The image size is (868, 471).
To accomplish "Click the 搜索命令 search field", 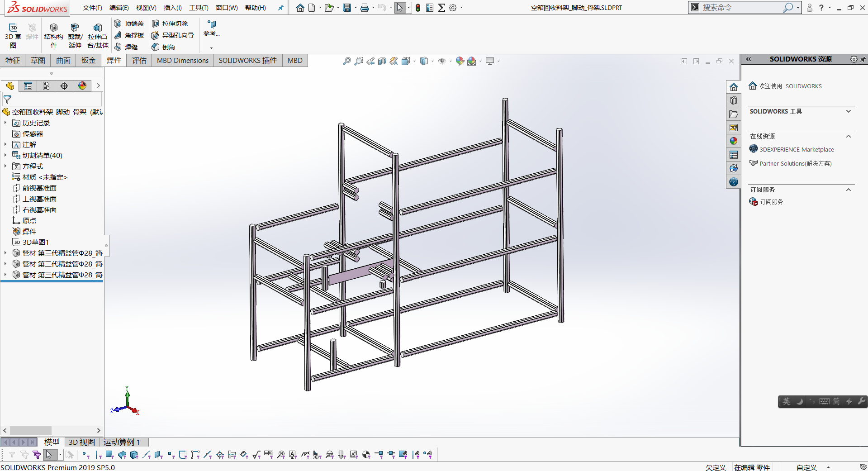I will pos(742,8).
